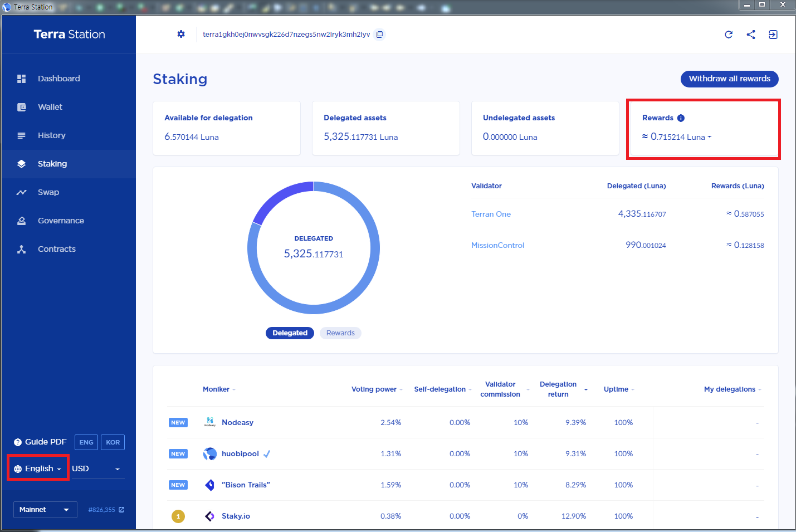796x532 pixels.
Task: Switch the chart to Rewards view
Action: 340,333
